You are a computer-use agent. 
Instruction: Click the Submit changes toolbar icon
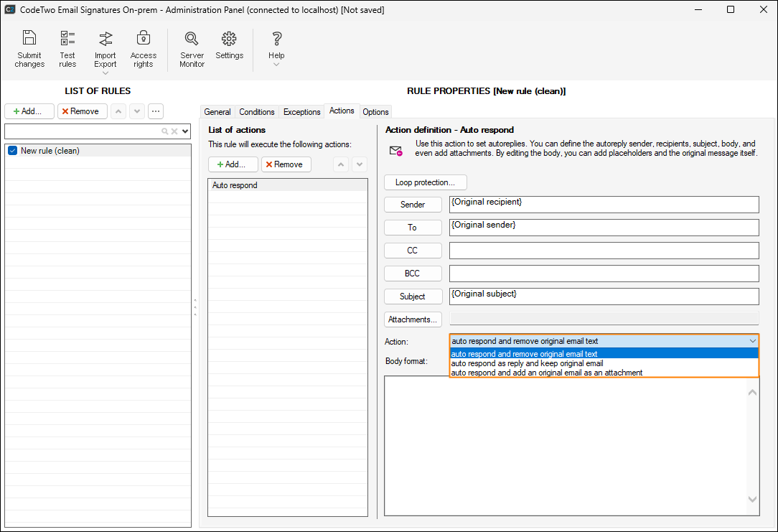(x=29, y=49)
